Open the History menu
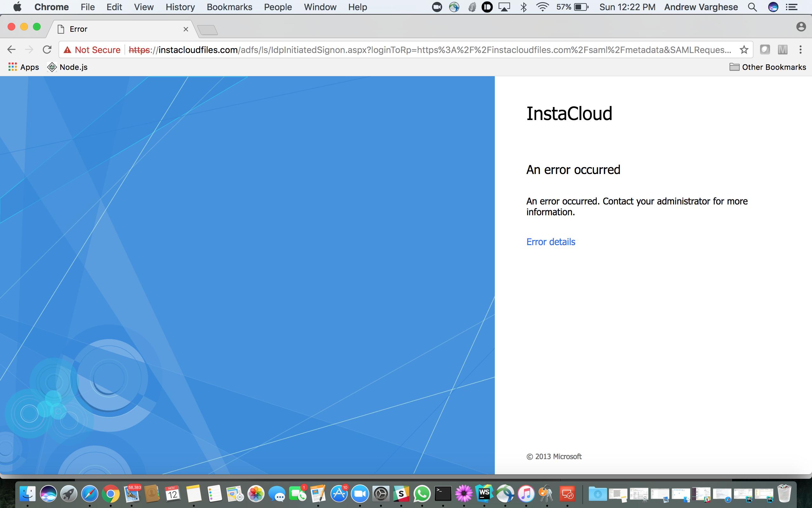The image size is (812, 508). (180, 7)
